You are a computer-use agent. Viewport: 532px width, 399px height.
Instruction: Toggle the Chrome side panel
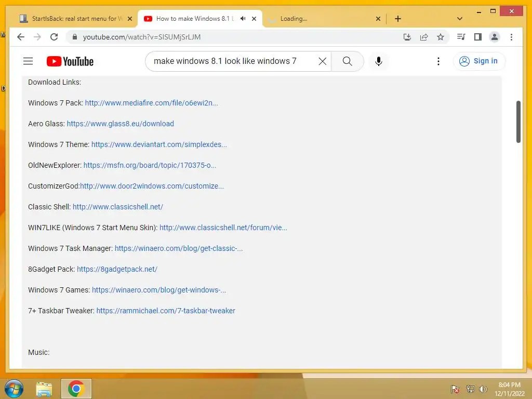[x=478, y=37]
